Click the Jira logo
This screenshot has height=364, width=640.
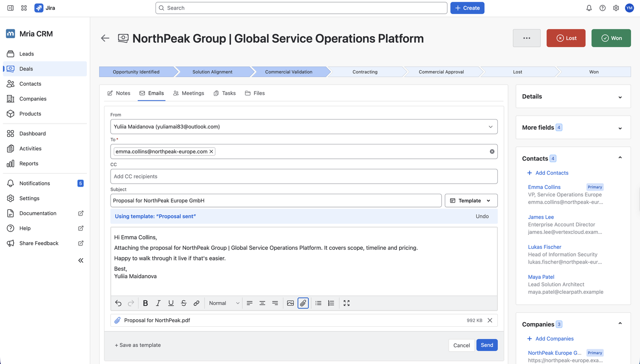[44, 8]
